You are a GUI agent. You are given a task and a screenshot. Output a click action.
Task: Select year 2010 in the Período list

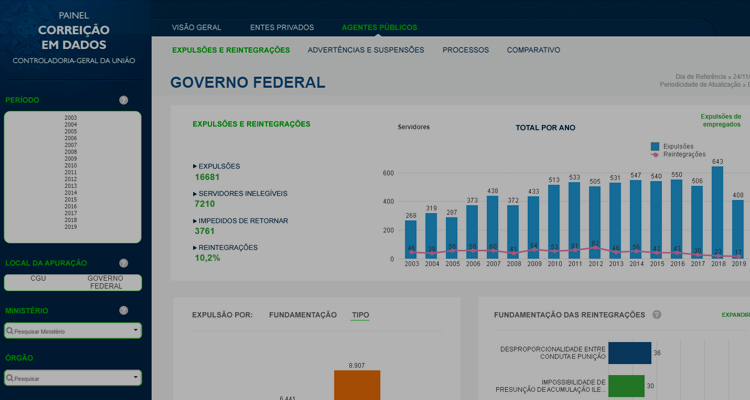[x=71, y=166]
